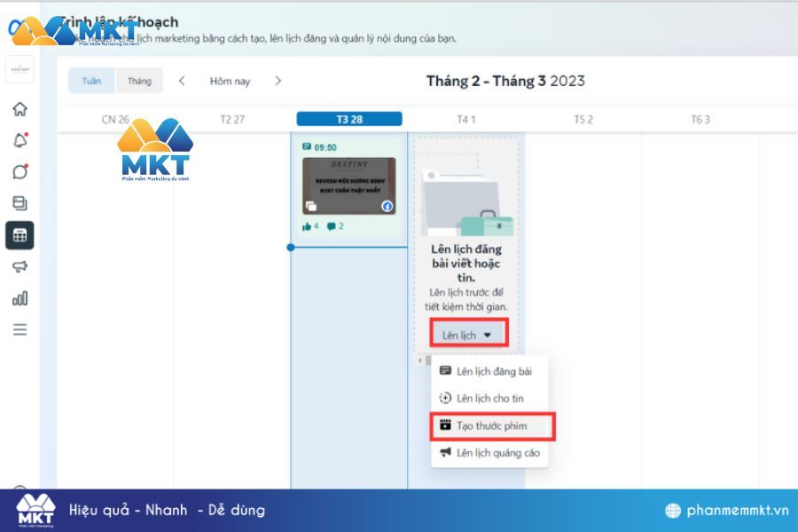
Task: Select Tạo thước phim option
Action: (491, 426)
